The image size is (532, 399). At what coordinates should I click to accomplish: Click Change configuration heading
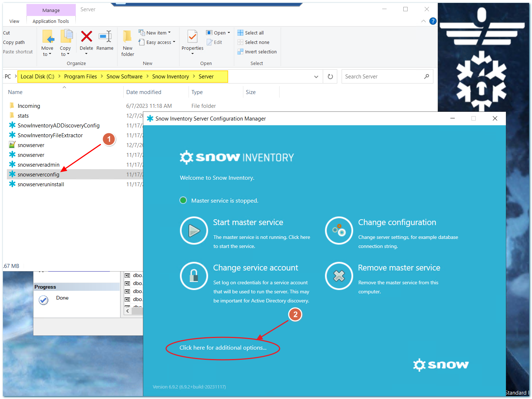coord(397,222)
